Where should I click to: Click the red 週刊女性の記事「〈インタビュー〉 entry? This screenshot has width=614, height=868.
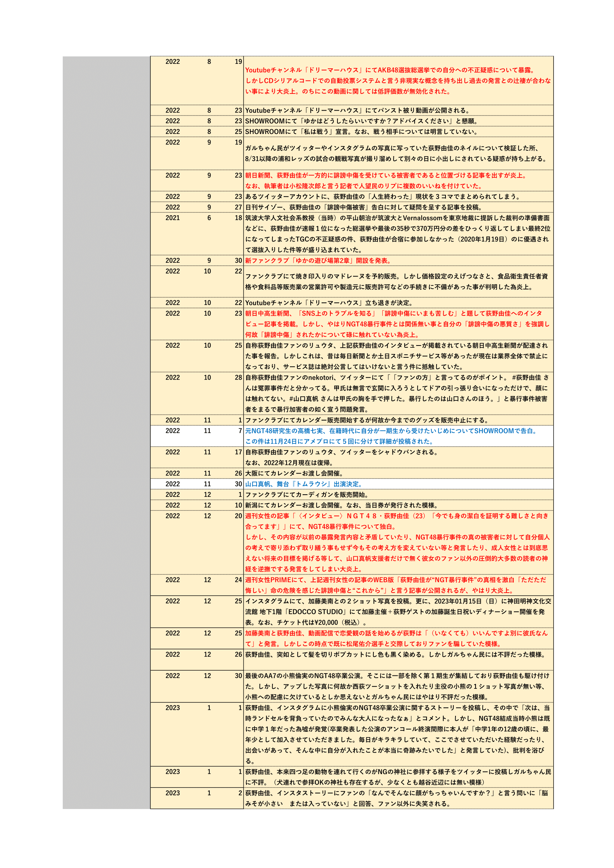pos(398,543)
